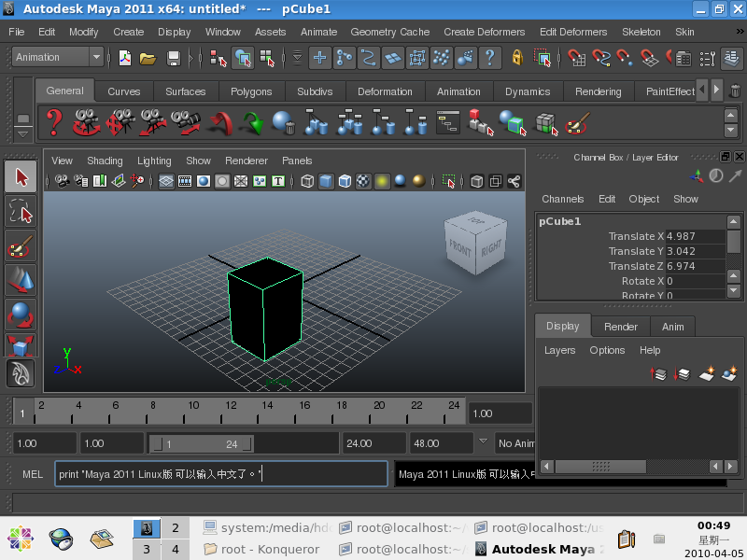Click the use all lights yellow icon
The image size is (747, 560).
pyautogui.click(x=382, y=181)
